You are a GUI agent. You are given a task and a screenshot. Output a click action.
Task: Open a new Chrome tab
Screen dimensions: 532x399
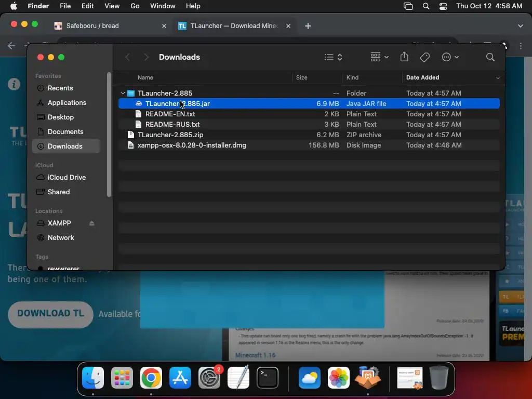(308, 26)
